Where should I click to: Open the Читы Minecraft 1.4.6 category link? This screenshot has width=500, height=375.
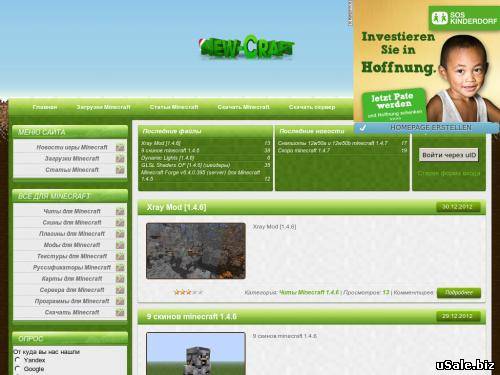[x=309, y=292]
